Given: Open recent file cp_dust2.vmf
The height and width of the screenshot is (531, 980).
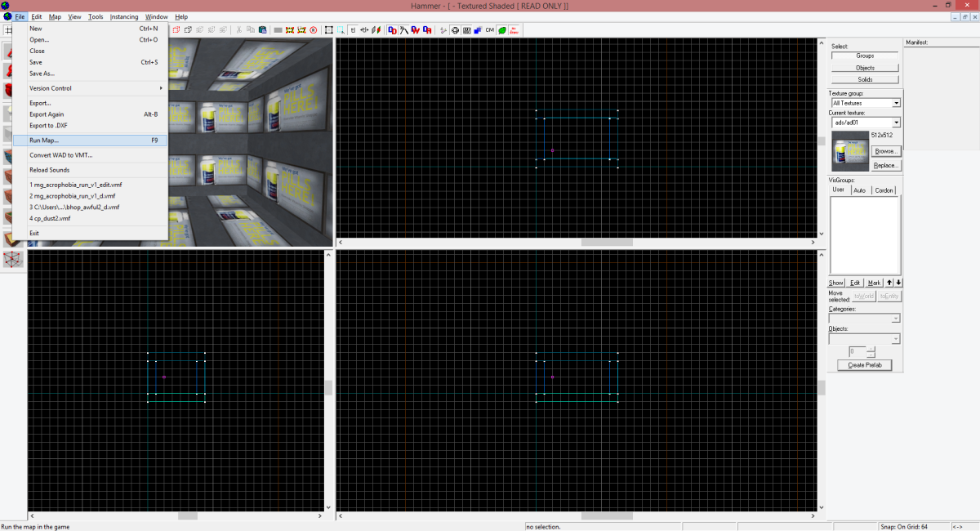Looking at the screenshot, I should pos(91,218).
